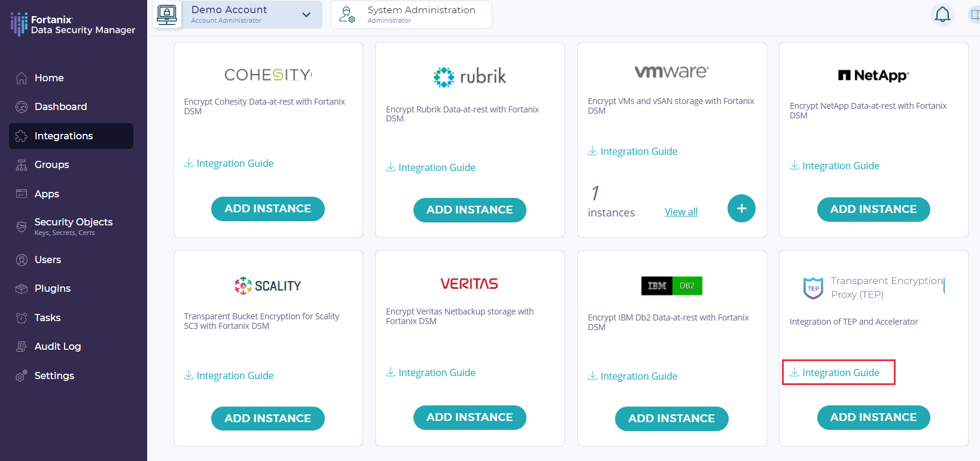The image size is (980, 461).
Task: Click the plus button on VMware card
Action: [x=741, y=209]
